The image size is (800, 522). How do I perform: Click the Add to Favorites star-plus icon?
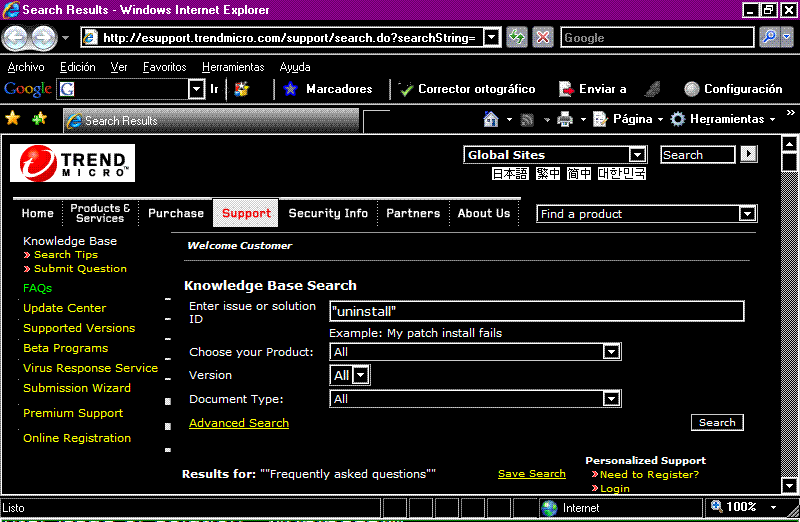(39, 119)
